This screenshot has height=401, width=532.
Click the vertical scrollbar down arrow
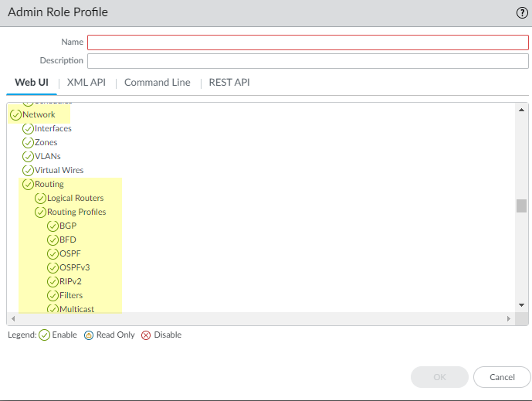point(521,305)
